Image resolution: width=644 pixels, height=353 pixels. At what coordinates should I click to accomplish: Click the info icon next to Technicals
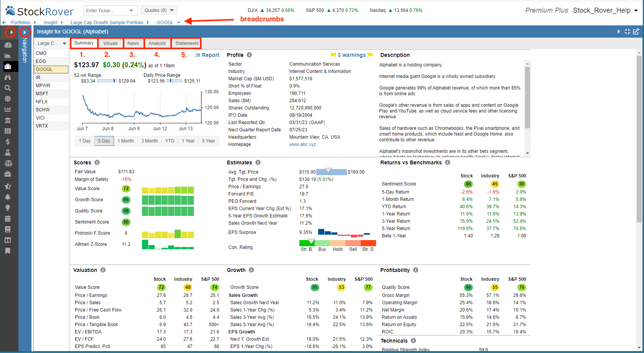413,341
